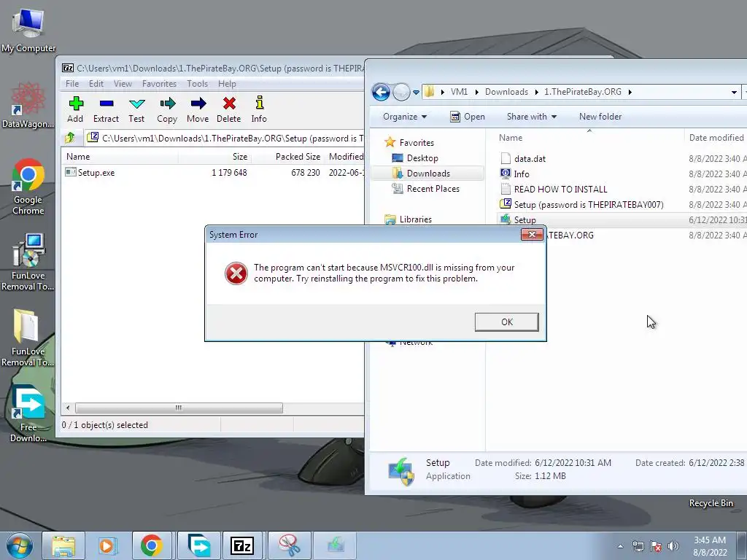The width and height of the screenshot is (747, 560).
Task: Open Windows Explorer from taskbar
Action: tap(63, 545)
